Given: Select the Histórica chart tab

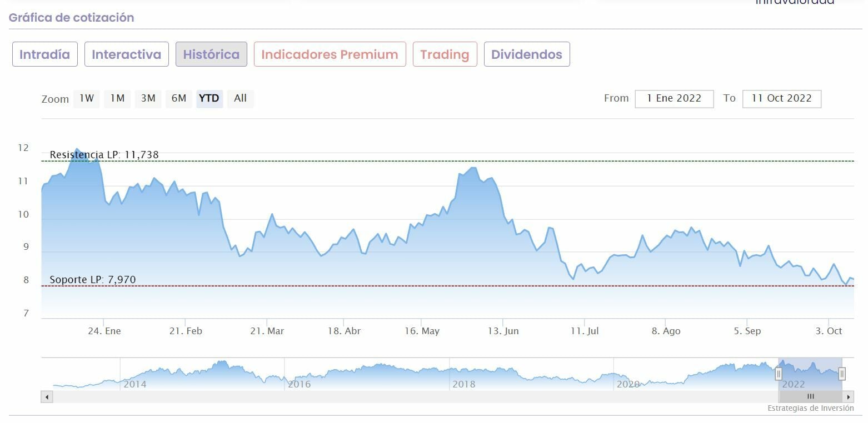Looking at the screenshot, I should 211,54.
